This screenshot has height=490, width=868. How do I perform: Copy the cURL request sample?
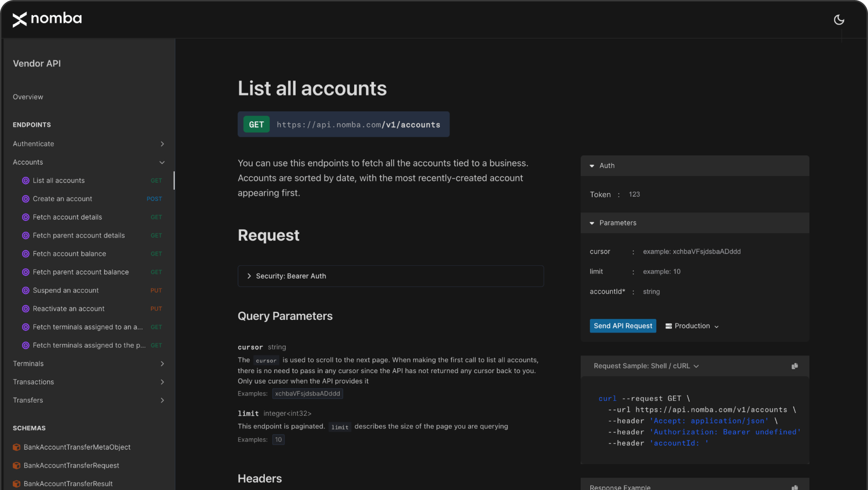click(x=794, y=366)
